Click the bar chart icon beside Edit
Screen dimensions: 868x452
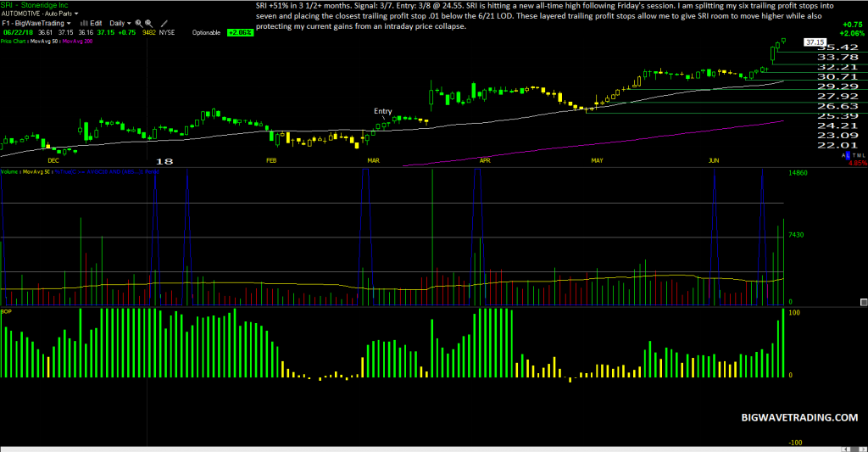(x=84, y=23)
